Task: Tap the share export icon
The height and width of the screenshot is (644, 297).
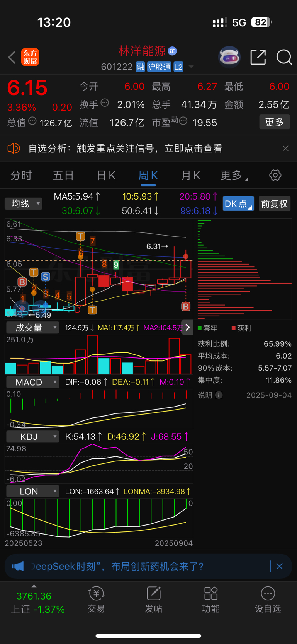Action: [258, 57]
